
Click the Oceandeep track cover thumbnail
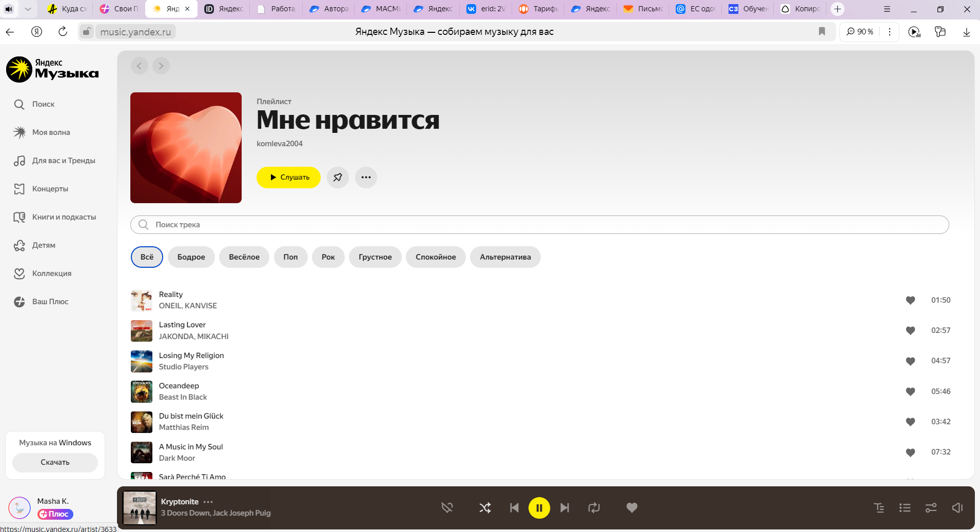[x=142, y=391]
